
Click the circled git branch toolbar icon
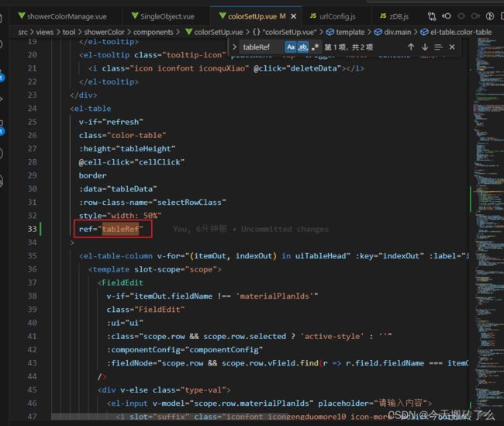490,16
